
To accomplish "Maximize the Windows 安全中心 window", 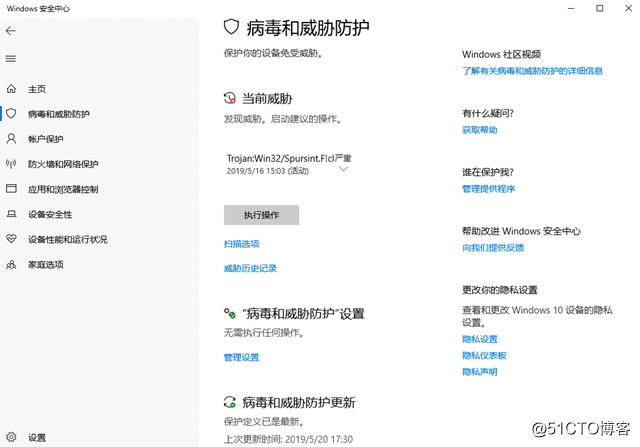I will point(600,8).
